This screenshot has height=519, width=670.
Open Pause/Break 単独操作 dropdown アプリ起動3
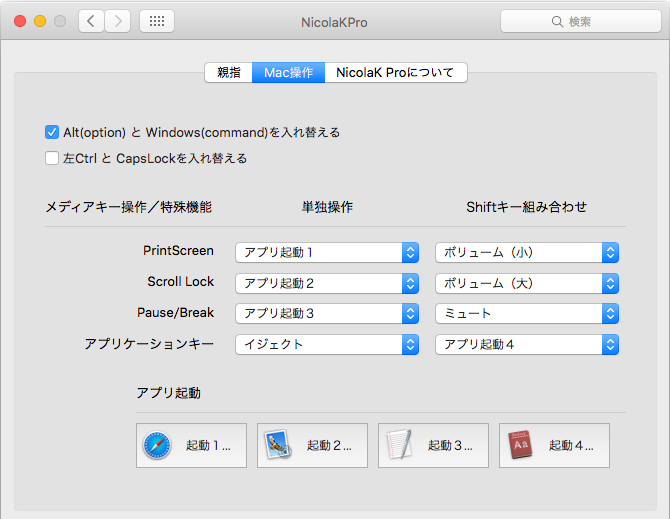pos(327,314)
